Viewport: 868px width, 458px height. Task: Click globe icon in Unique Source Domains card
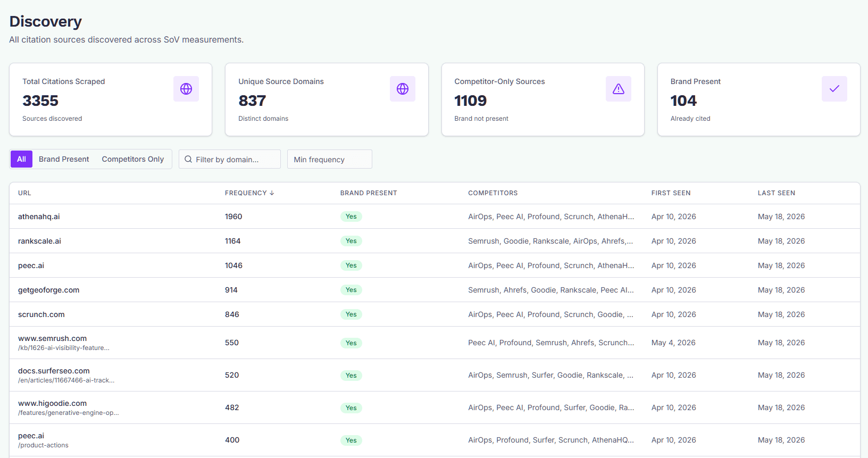click(403, 89)
